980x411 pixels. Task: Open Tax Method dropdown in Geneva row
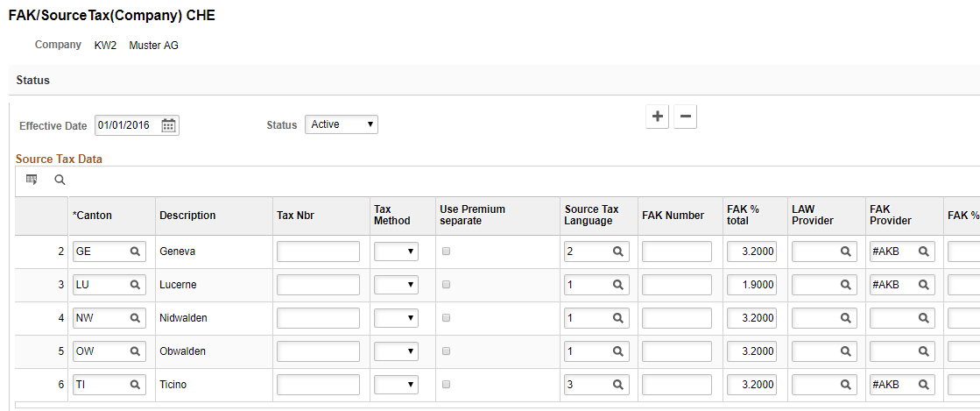[396, 252]
